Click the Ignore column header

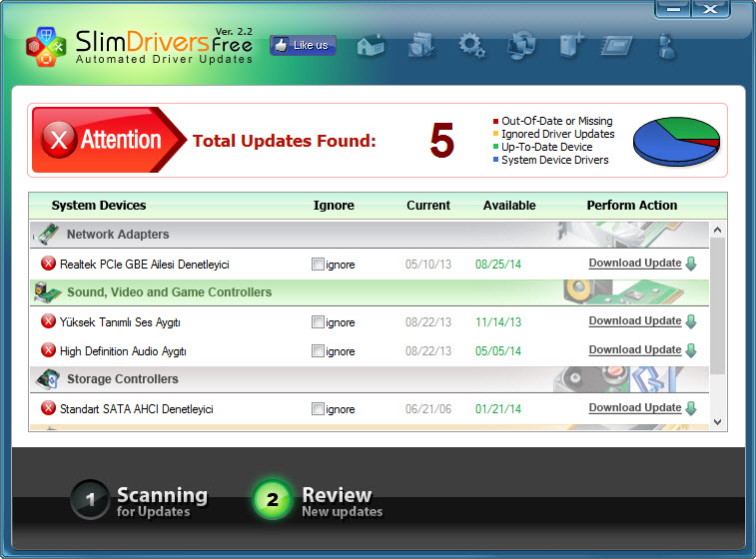tap(334, 206)
